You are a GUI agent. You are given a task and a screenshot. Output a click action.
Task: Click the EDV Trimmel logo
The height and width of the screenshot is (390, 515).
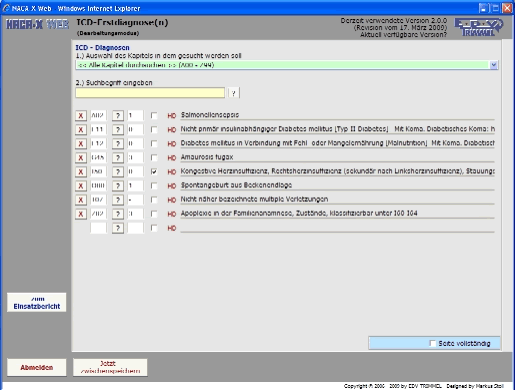point(479,27)
